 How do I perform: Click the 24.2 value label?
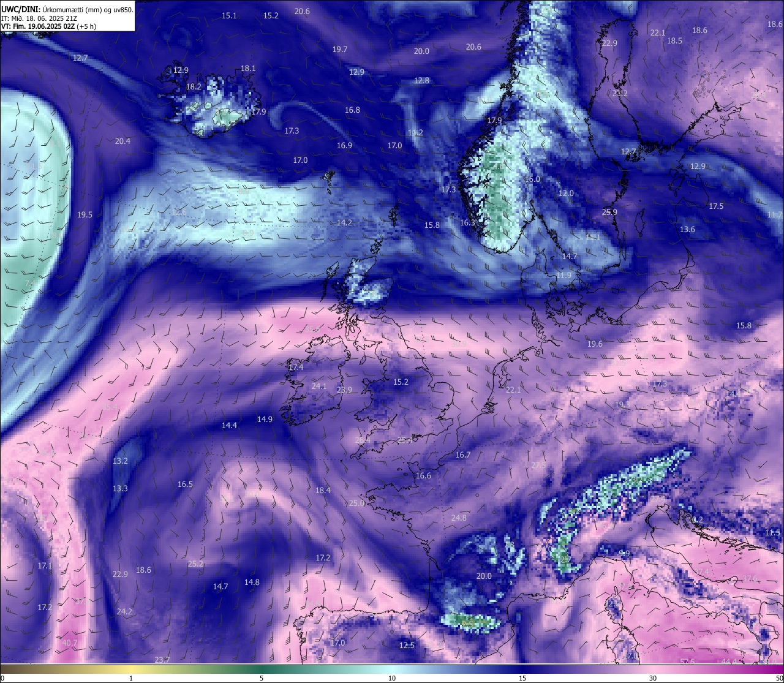[x=124, y=611]
